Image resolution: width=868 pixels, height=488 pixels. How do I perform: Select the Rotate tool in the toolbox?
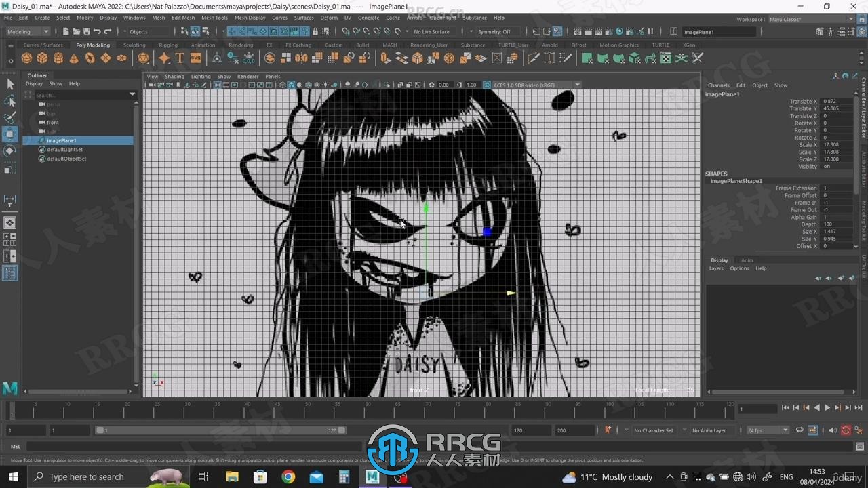pos(10,150)
